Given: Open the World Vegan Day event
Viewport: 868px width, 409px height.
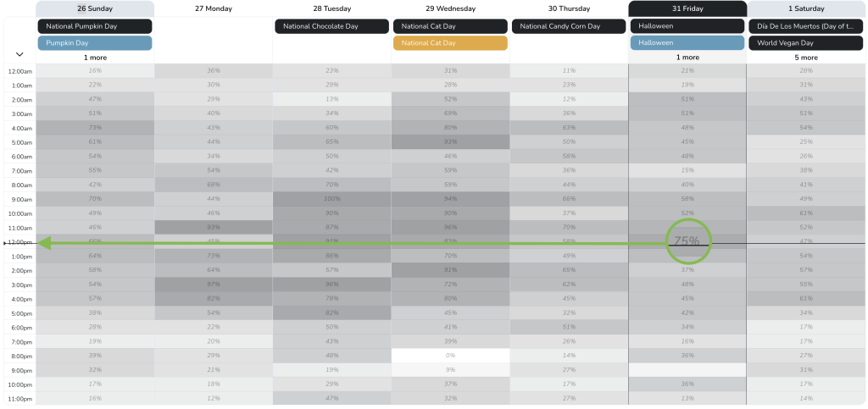Looking at the screenshot, I should coord(806,42).
